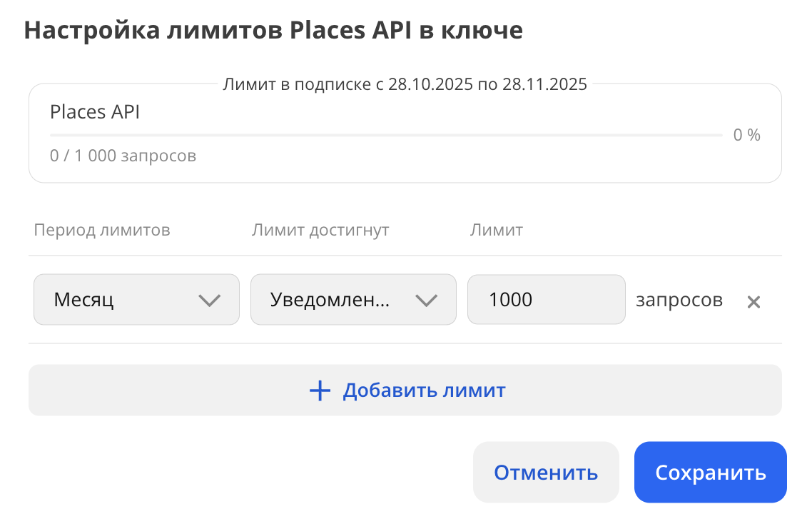
Task: Click the запросов label next to the limit
Action: pos(679,300)
